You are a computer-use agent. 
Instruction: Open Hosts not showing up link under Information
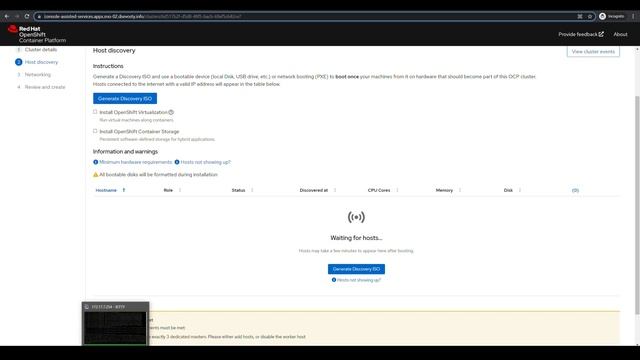click(x=205, y=162)
